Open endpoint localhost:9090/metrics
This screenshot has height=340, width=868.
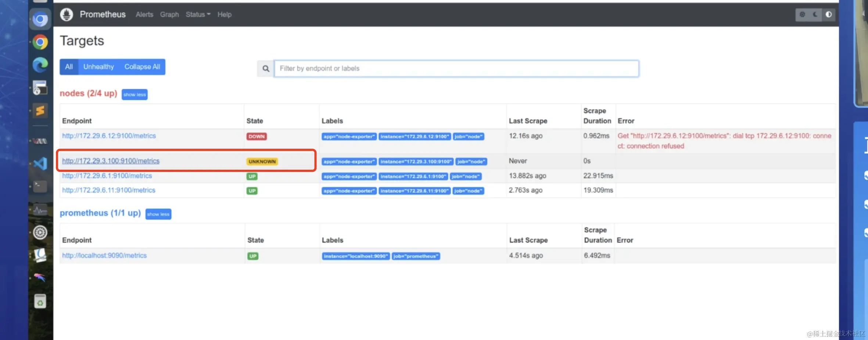(104, 256)
